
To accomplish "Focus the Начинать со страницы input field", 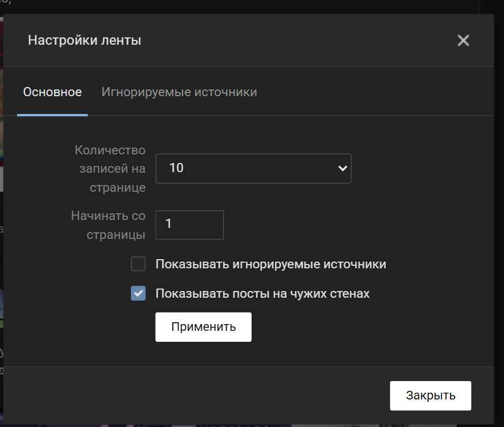I will click(190, 225).
